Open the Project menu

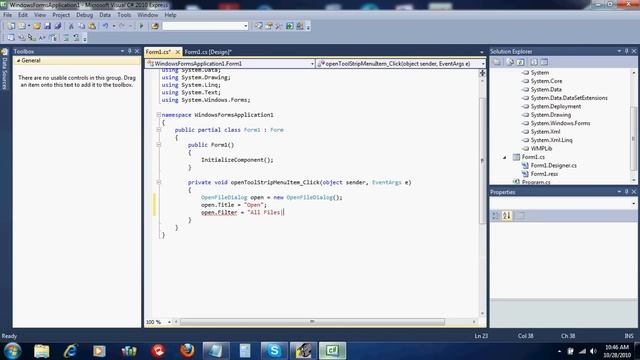click(x=61, y=15)
